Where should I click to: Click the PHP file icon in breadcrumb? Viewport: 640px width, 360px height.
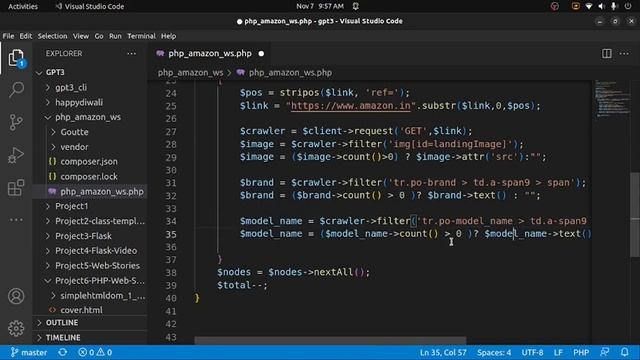[x=241, y=72]
